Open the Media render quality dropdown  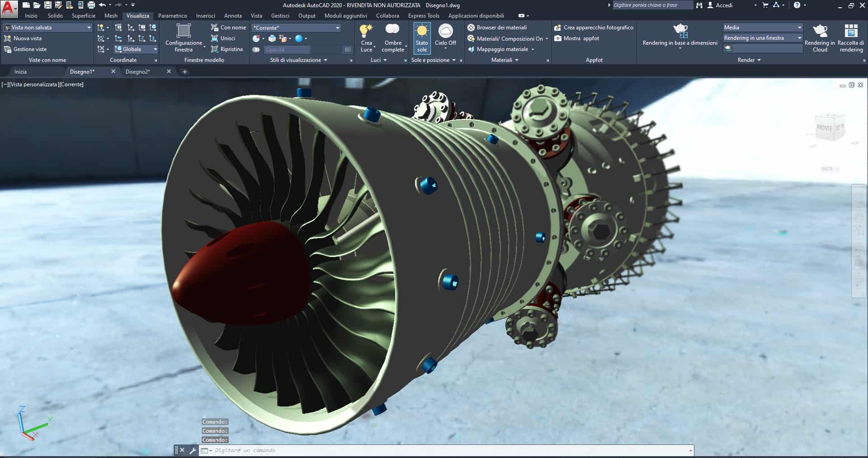click(x=763, y=28)
